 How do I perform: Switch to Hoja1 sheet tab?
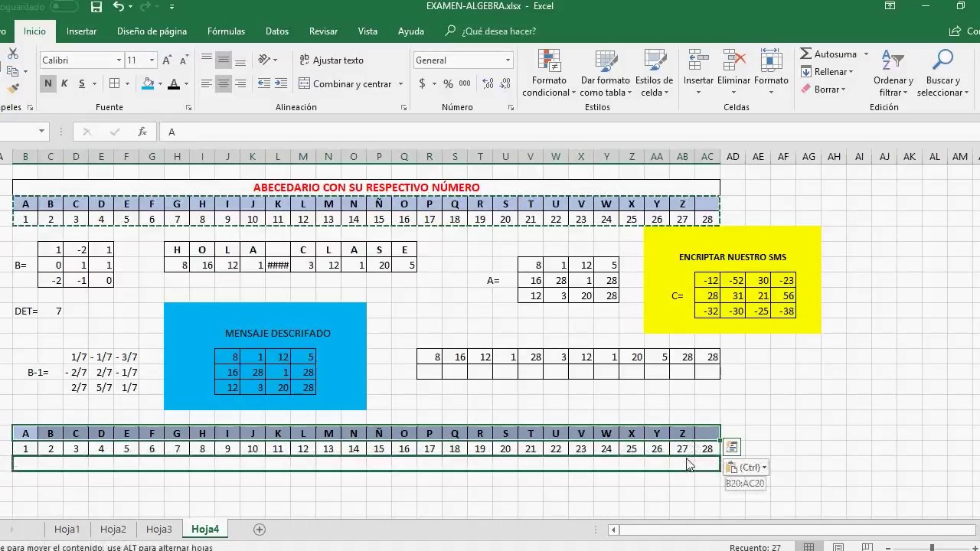(67, 529)
